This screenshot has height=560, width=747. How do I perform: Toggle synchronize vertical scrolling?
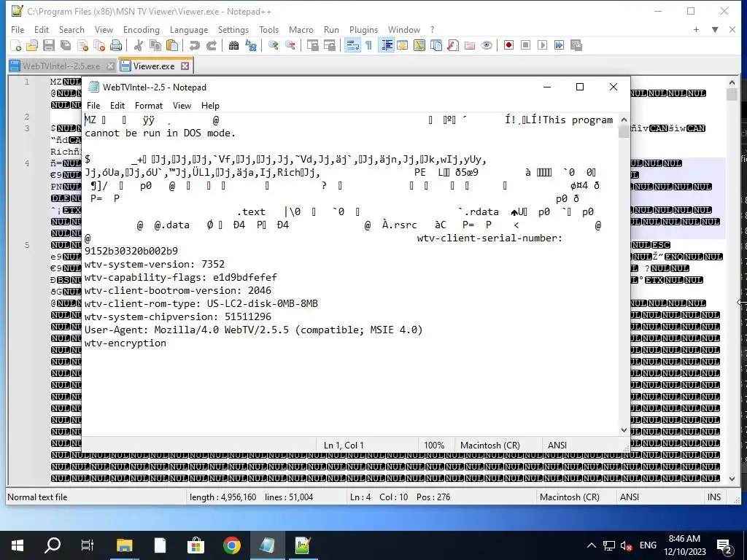(312, 45)
